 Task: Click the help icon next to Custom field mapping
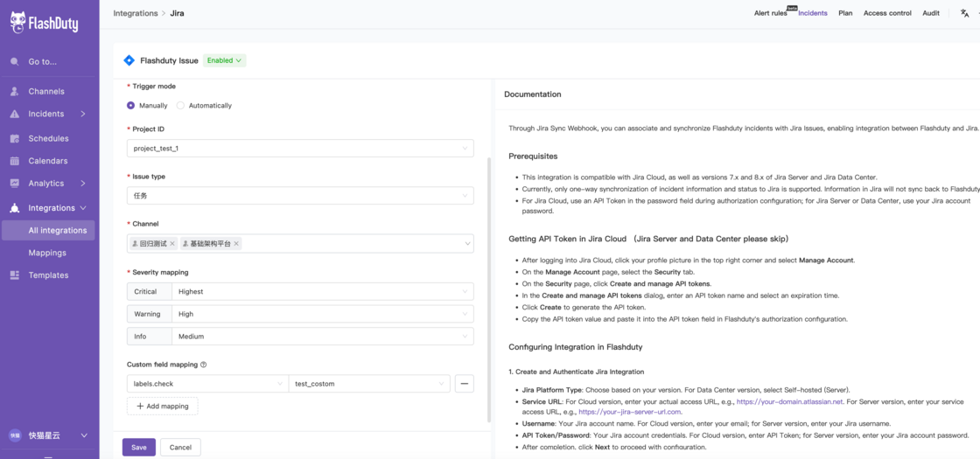click(204, 365)
